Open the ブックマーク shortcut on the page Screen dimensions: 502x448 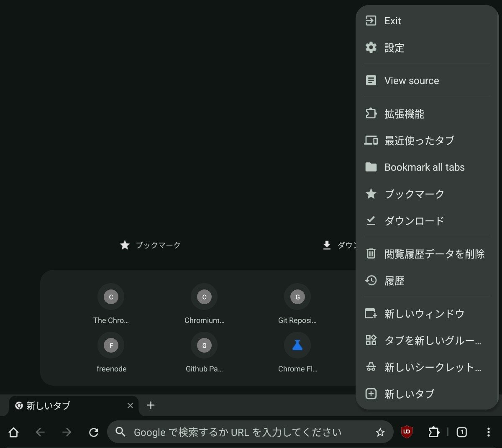[x=150, y=245]
